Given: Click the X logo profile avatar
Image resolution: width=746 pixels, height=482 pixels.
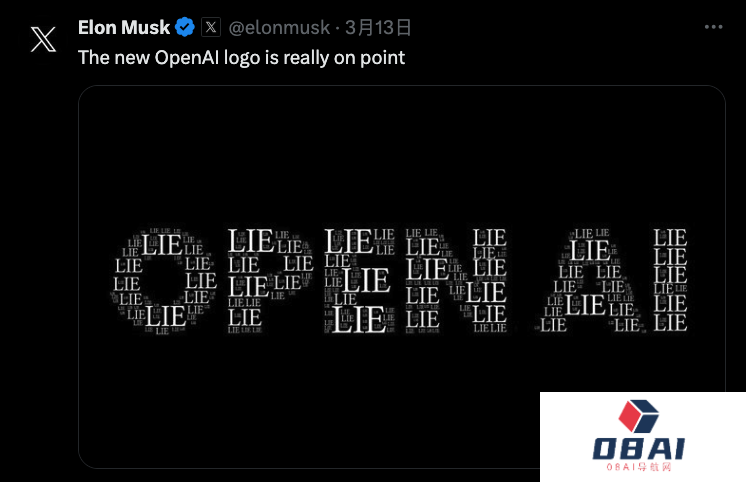Looking at the screenshot, I should coord(43,41).
